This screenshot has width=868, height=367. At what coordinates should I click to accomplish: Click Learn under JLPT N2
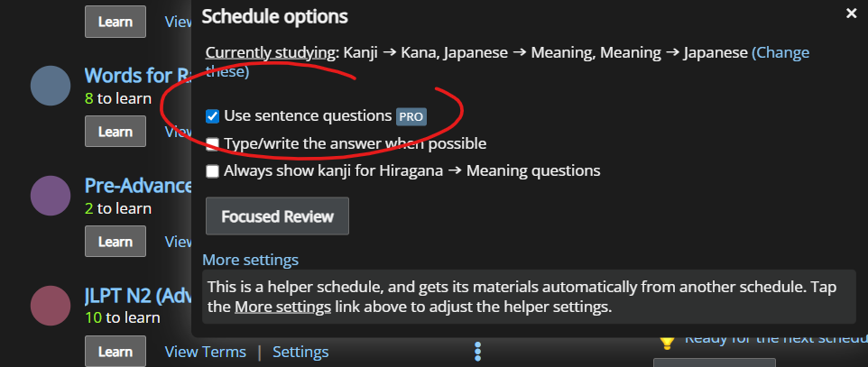(x=115, y=351)
